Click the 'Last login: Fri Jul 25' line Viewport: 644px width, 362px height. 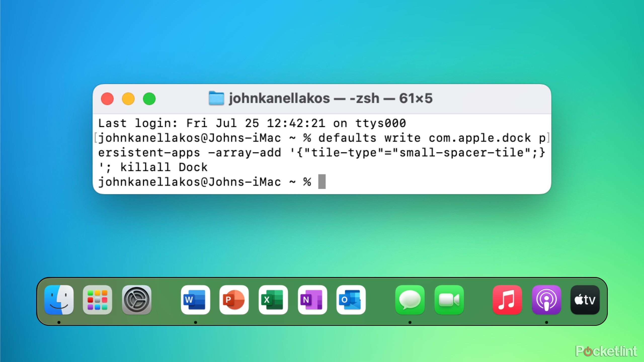pos(252,123)
